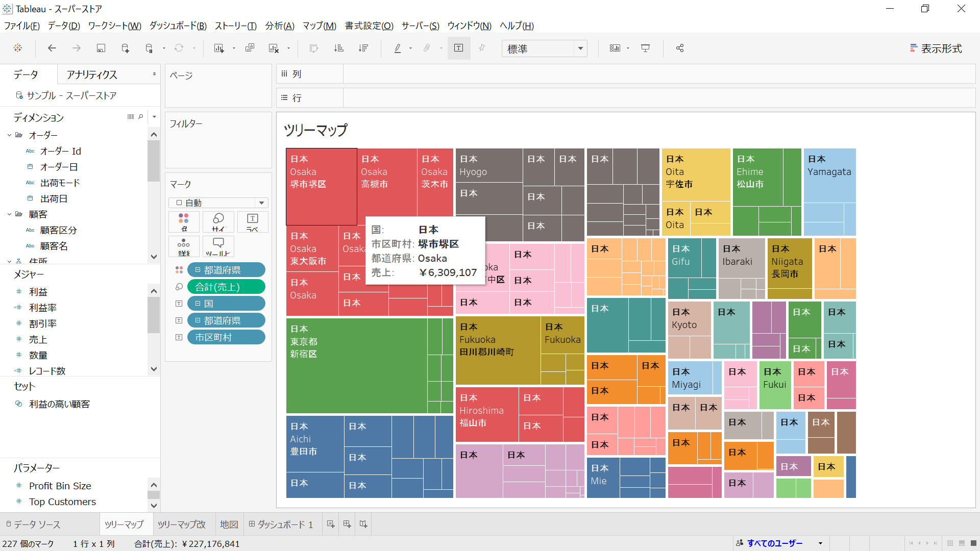Switch to the 地図 sheet tab
The height and width of the screenshot is (551, 980).
(229, 524)
